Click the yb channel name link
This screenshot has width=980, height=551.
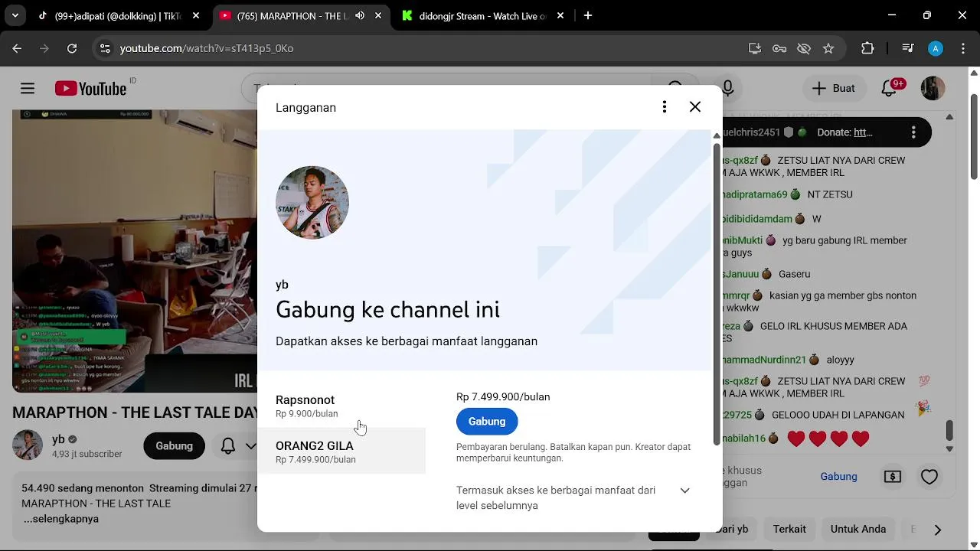[x=58, y=439]
